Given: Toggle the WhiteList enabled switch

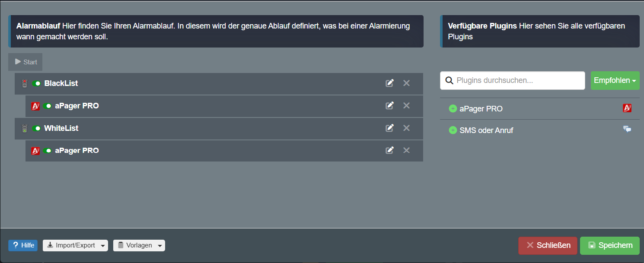Looking at the screenshot, I should click(36, 128).
